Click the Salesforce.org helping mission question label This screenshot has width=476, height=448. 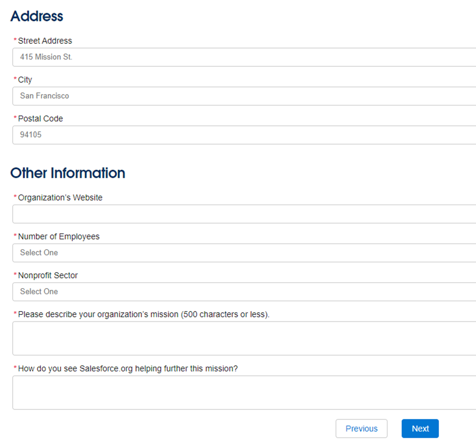click(128, 369)
